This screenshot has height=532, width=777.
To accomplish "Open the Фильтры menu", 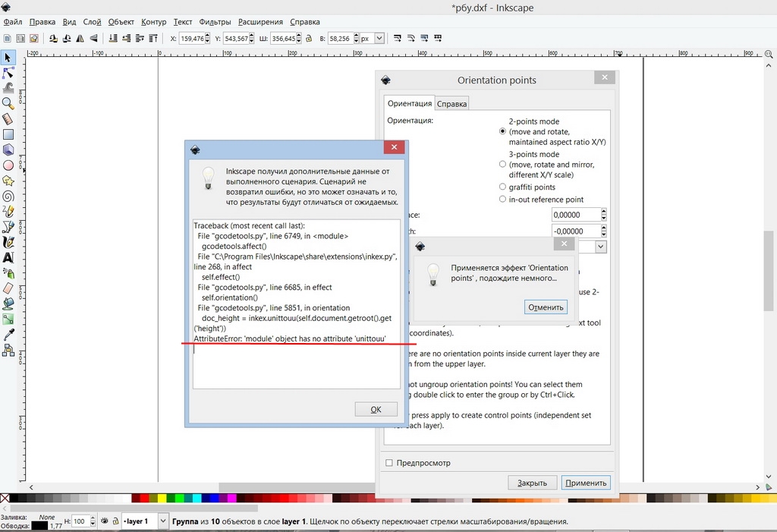I will coord(215,22).
